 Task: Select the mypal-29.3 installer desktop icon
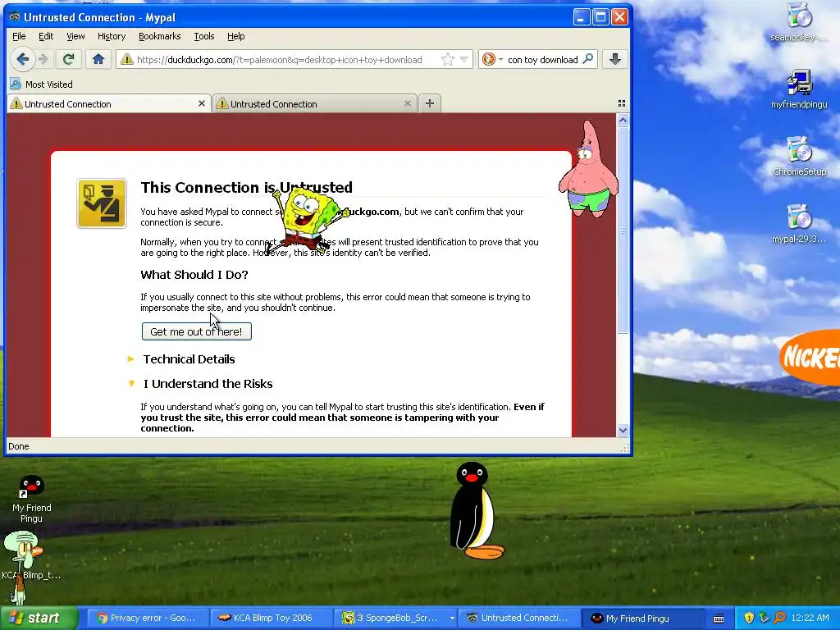pyautogui.click(x=799, y=225)
